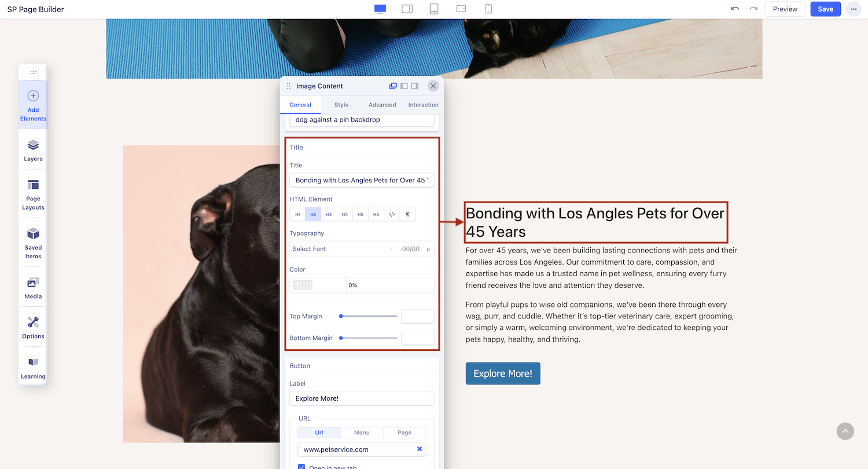Open the Media library
This screenshot has width=868, height=469.
(33, 288)
